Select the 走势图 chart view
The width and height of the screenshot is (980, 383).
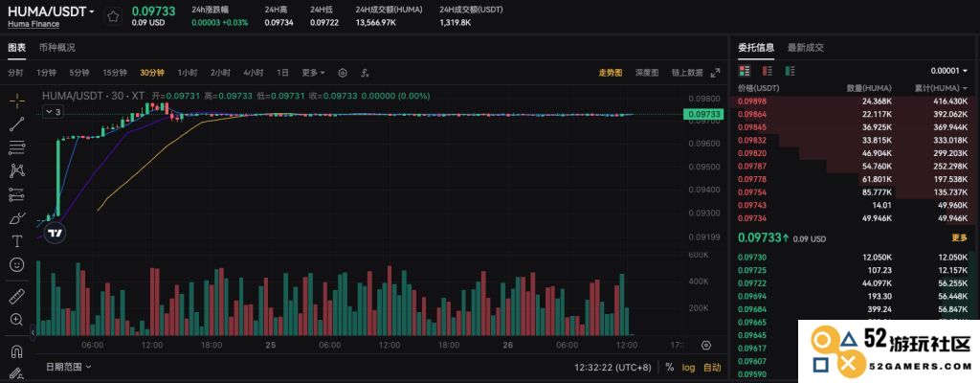(x=611, y=73)
